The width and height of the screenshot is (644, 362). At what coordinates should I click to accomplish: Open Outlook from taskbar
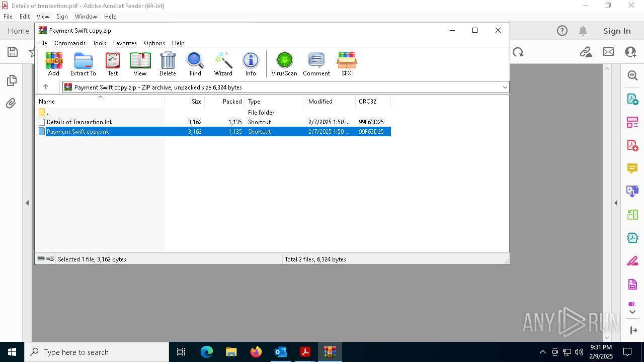click(x=281, y=352)
